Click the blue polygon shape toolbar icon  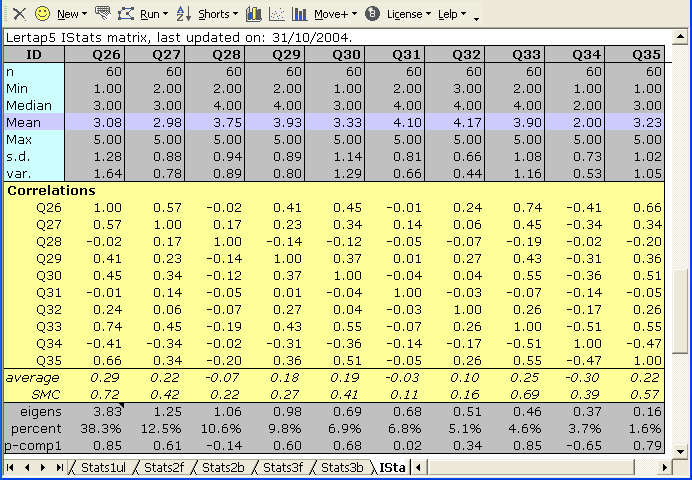[126, 14]
